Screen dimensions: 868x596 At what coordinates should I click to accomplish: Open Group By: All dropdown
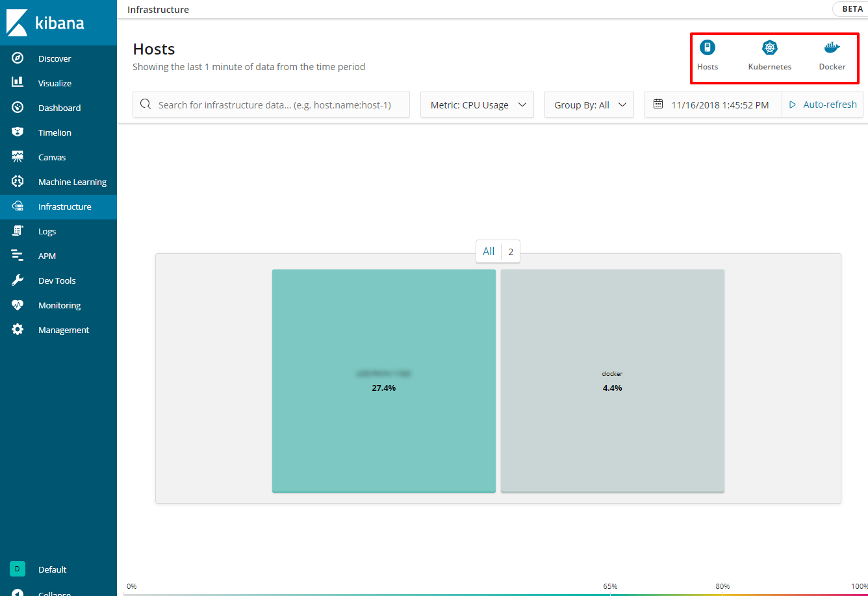(x=589, y=105)
